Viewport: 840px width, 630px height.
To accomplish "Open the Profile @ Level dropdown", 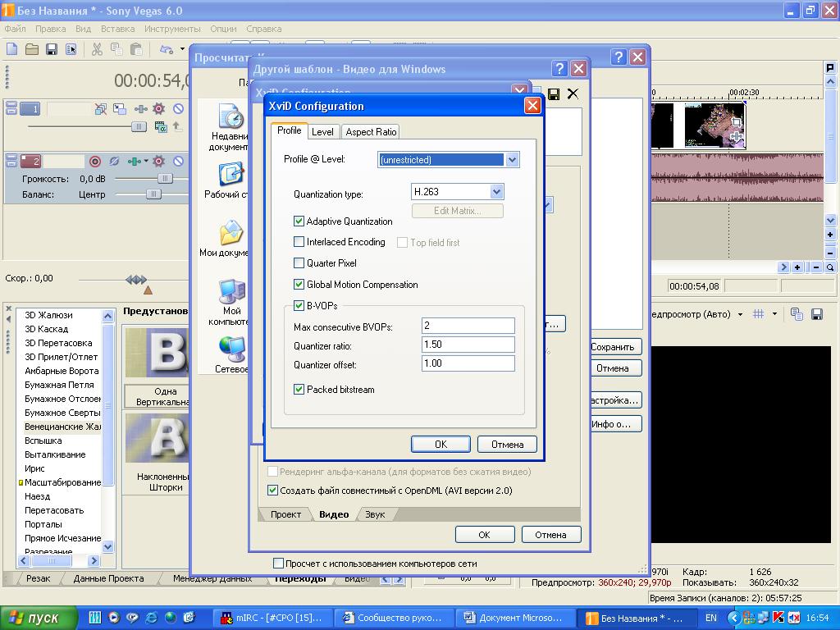I will pyautogui.click(x=512, y=160).
